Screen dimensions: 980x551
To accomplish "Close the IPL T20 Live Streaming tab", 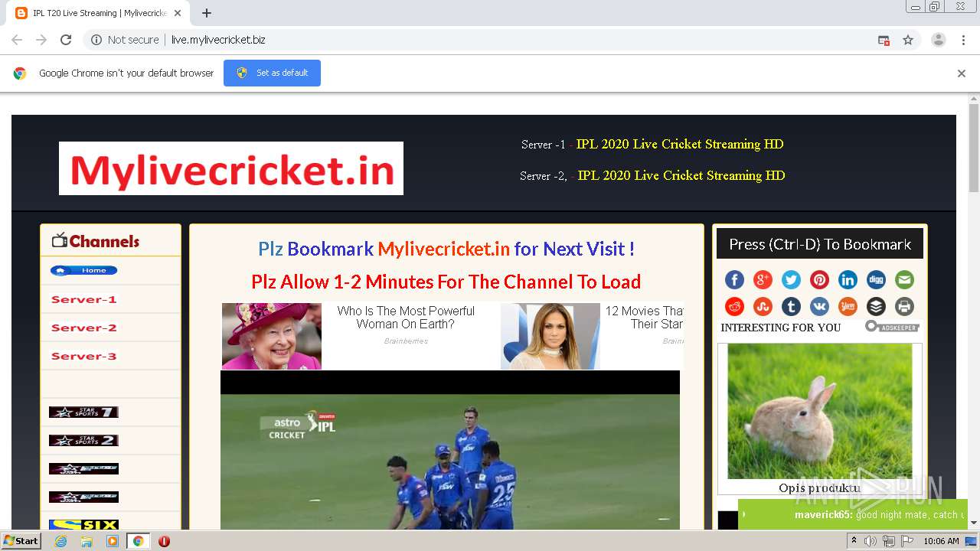I will [x=178, y=13].
